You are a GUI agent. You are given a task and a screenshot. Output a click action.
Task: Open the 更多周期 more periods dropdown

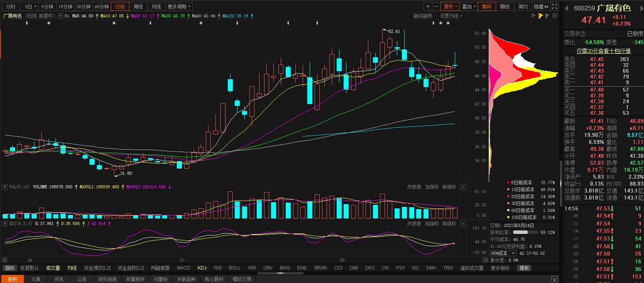pos(179,7)
